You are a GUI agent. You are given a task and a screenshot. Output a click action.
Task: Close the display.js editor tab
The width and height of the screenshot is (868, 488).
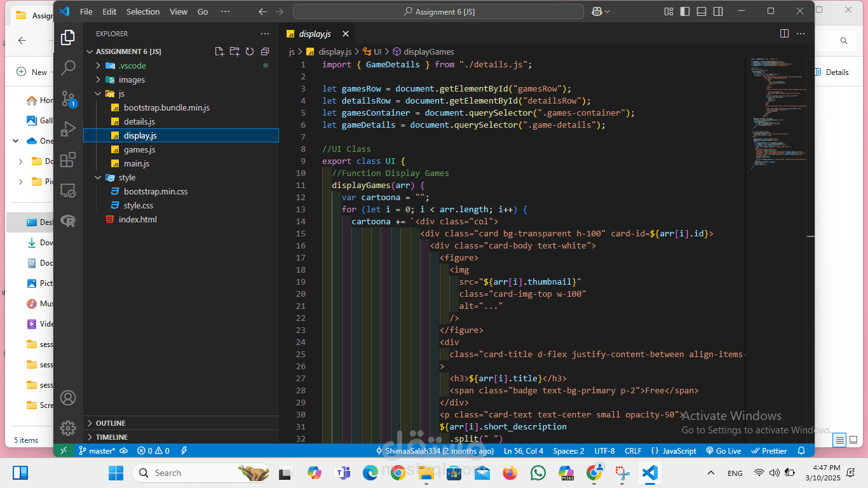click(346, 34)
